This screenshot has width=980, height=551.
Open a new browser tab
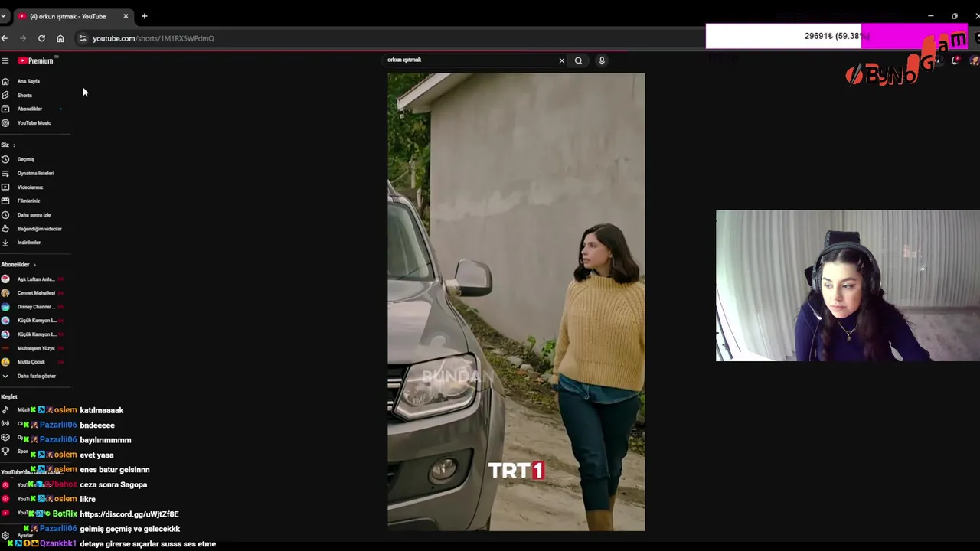click(x=144, y=16)
